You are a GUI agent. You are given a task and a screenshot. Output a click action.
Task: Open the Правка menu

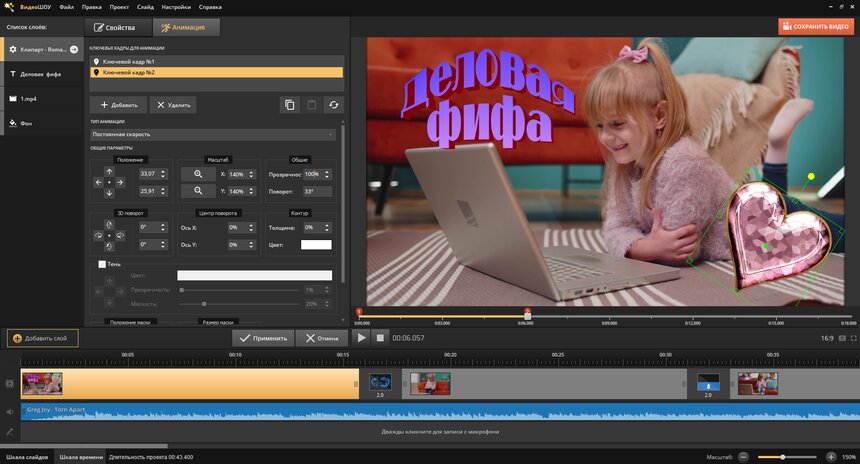(92, 7)
